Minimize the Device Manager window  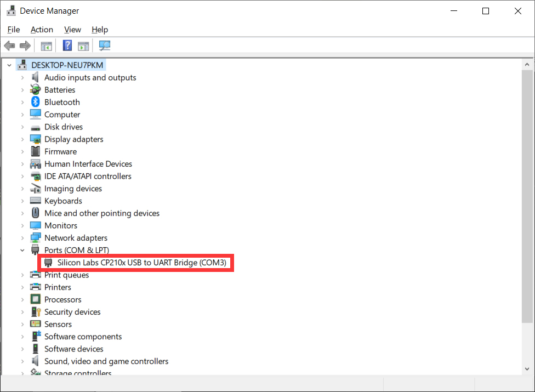(454, 11)
